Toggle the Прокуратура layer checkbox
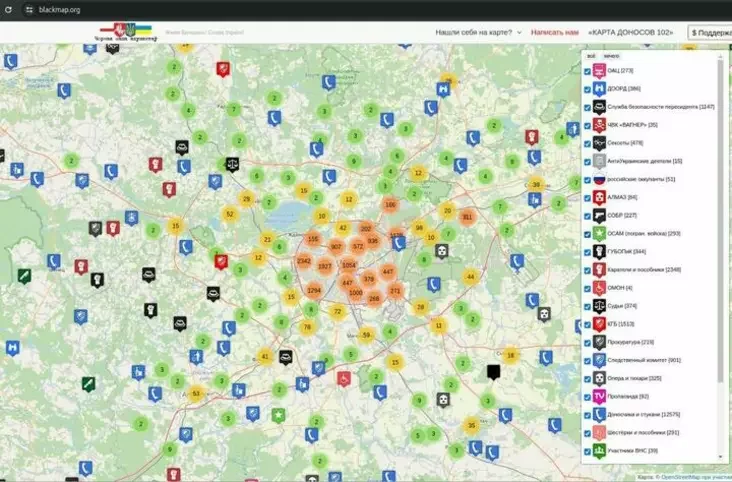This screenshot has width=732, height=482. point(587,342)
